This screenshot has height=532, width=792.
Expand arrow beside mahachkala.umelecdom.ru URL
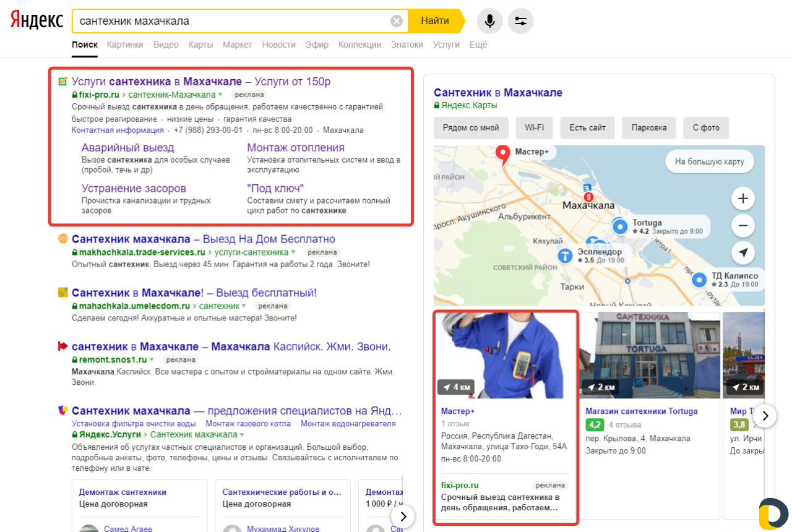[244, 306]
